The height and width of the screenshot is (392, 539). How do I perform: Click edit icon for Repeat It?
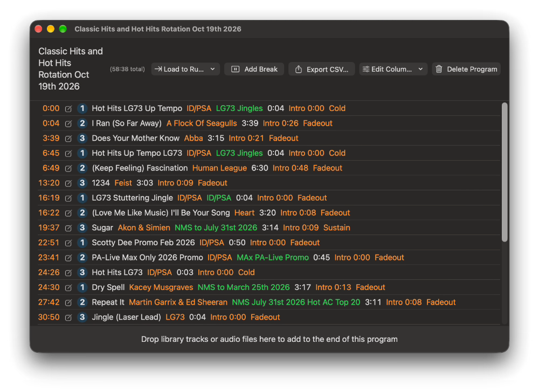(68, 302)
